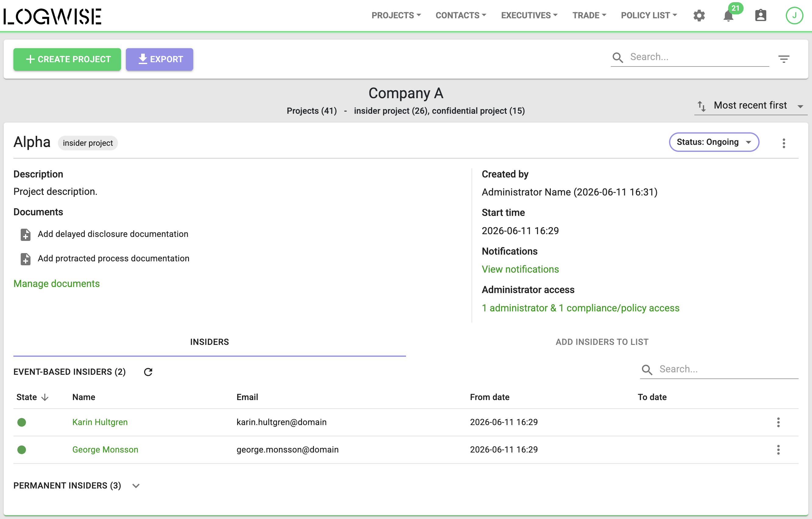Open the POLICY LIST menu
Screen dimensions: 812x519
649,16
